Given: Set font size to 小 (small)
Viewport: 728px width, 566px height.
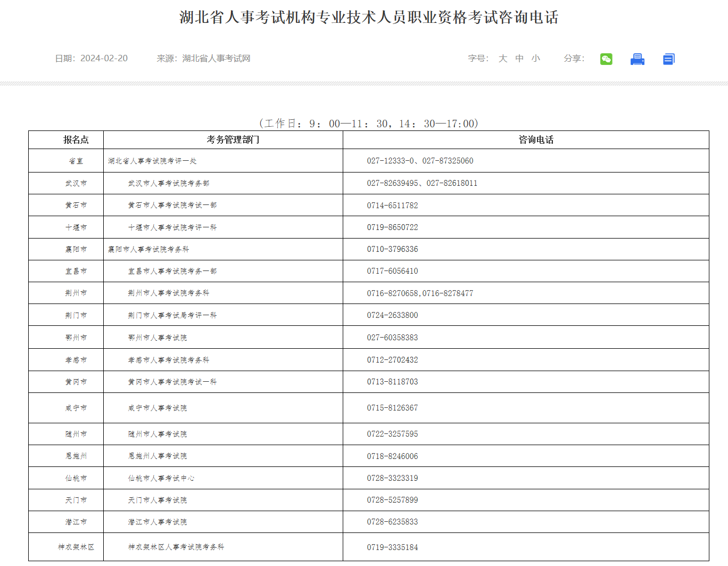Looking at the screenshot, I should click(x=535, y=59).
